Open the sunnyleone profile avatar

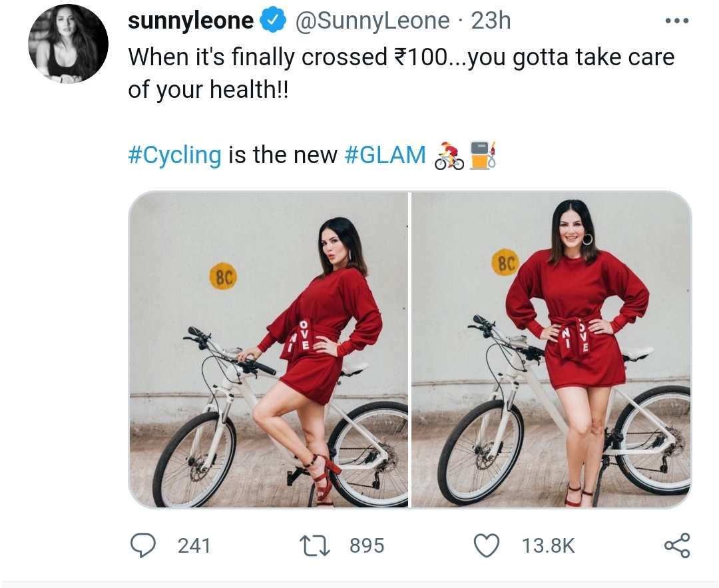69,43
